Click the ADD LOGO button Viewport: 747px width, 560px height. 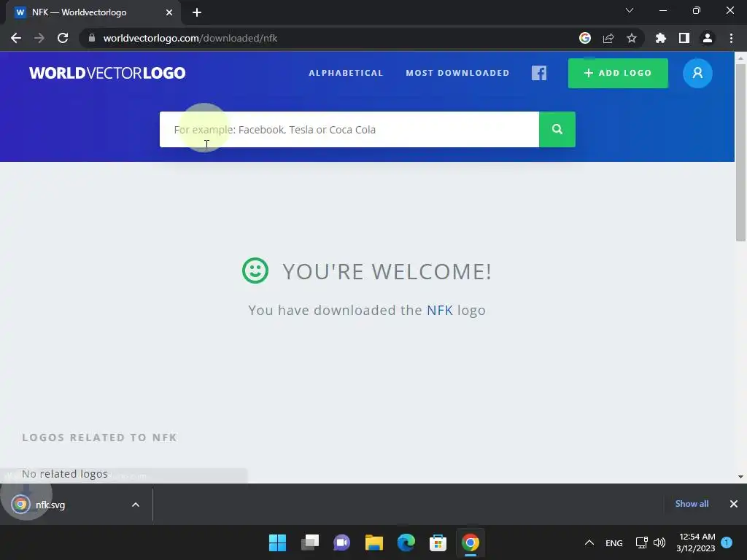point(618,73)
